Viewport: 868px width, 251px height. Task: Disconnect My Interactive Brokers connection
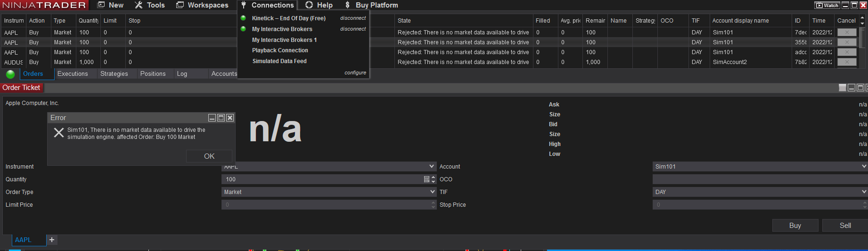pyautogui.click(x=353, y=29)
